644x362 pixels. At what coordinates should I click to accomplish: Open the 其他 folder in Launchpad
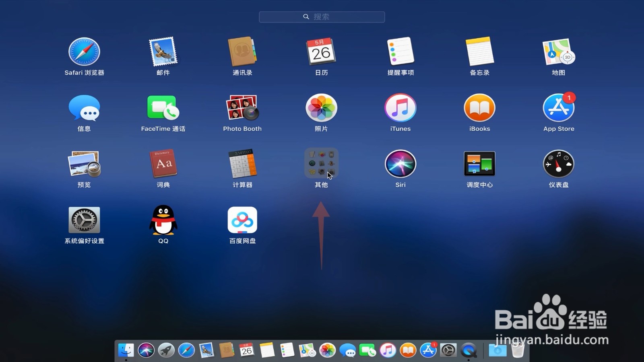[321, 164]
